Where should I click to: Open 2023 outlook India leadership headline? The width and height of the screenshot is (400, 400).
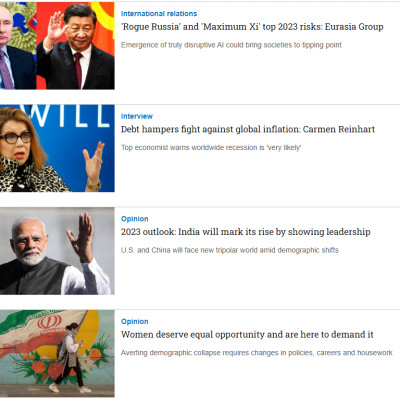pyautogui.click(x=246, y=232)
